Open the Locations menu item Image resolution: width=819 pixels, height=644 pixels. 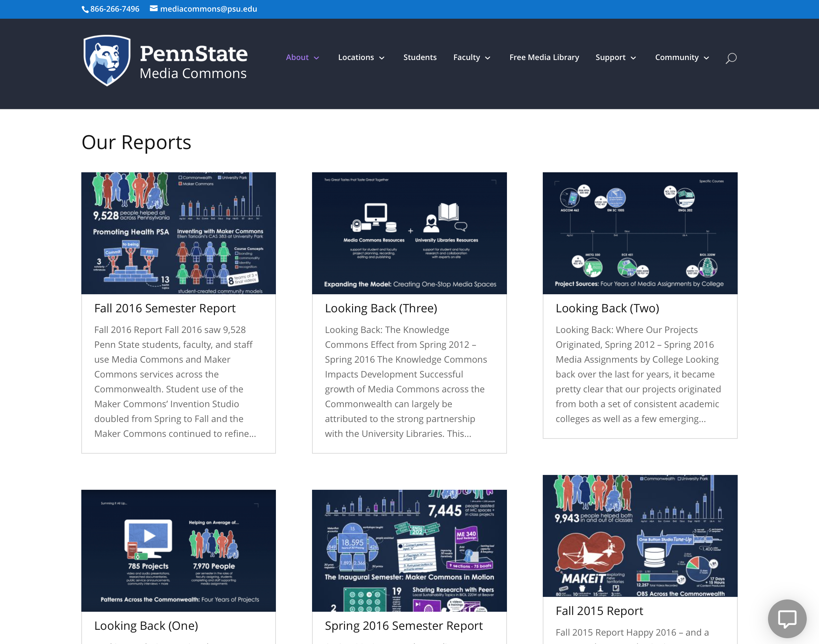click(x=356, y=57)
